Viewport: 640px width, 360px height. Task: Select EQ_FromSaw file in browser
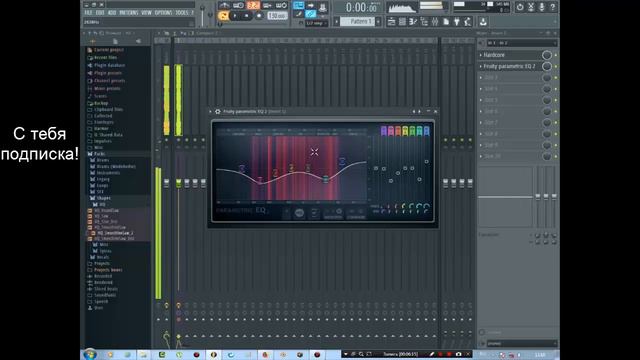click(x=107, y=211)
